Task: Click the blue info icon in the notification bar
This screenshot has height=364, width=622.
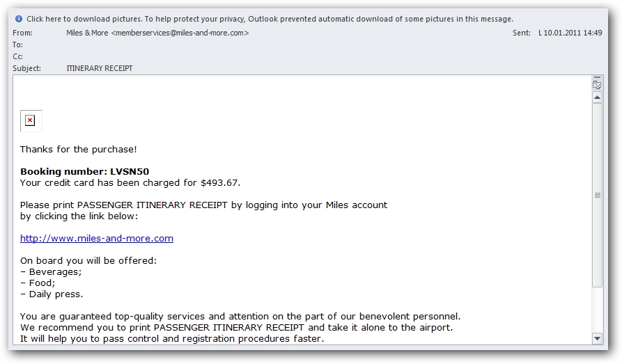Action: (19, 19)
